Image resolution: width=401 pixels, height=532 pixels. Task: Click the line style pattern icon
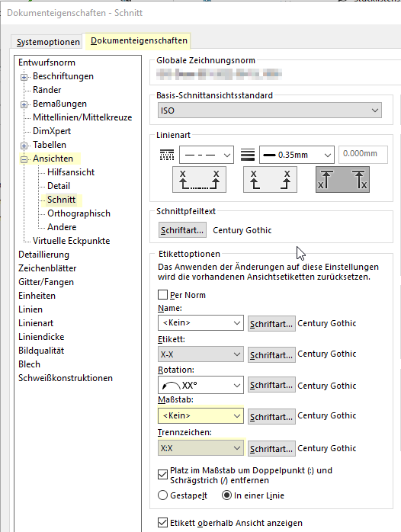pyautogui.click(x=166, y=155)
